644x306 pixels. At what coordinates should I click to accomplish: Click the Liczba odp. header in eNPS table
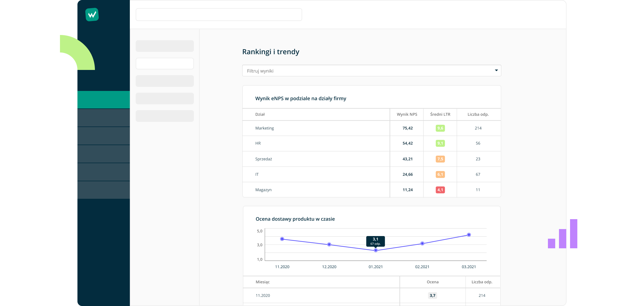(478, 114)
